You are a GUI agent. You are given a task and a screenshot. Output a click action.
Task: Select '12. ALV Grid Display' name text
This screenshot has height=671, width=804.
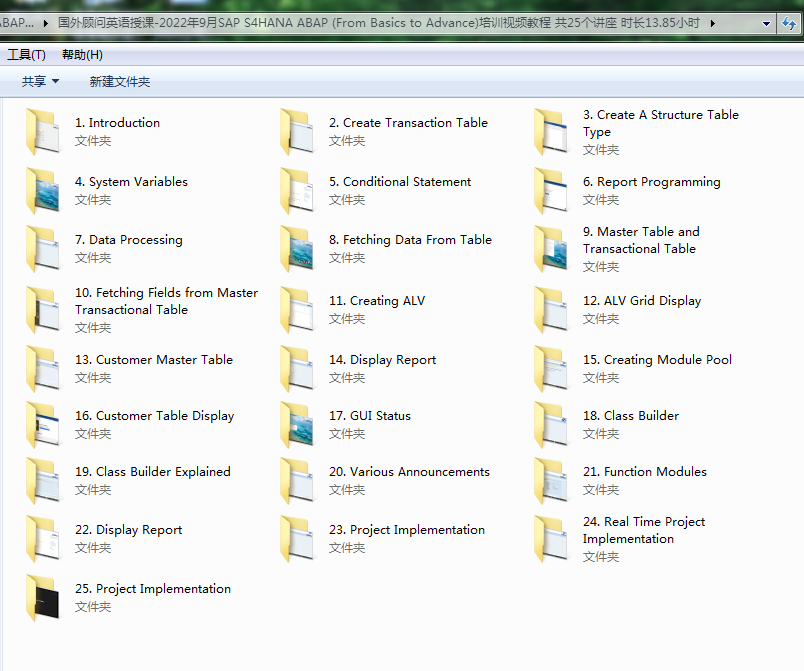tap(642, 300)
